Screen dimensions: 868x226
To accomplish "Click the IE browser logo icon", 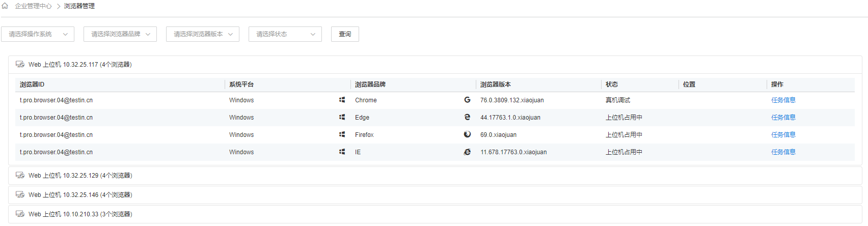I will click(x=467, y=152).
